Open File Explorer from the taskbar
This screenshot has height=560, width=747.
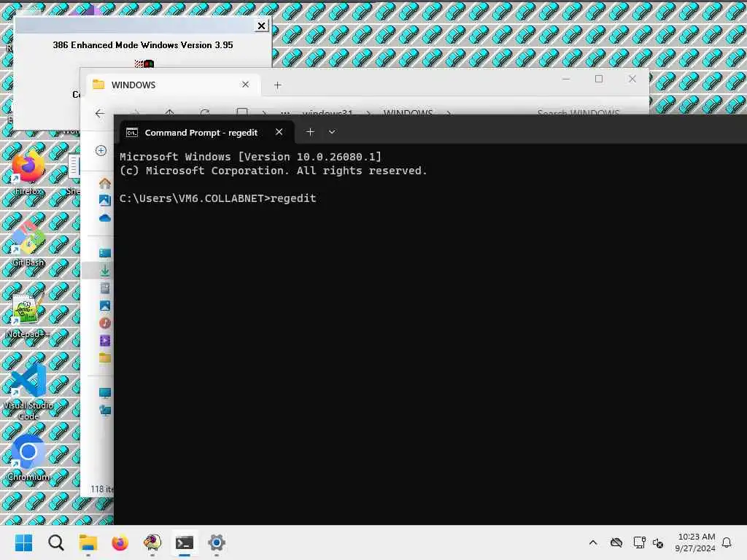pos(88,542)
